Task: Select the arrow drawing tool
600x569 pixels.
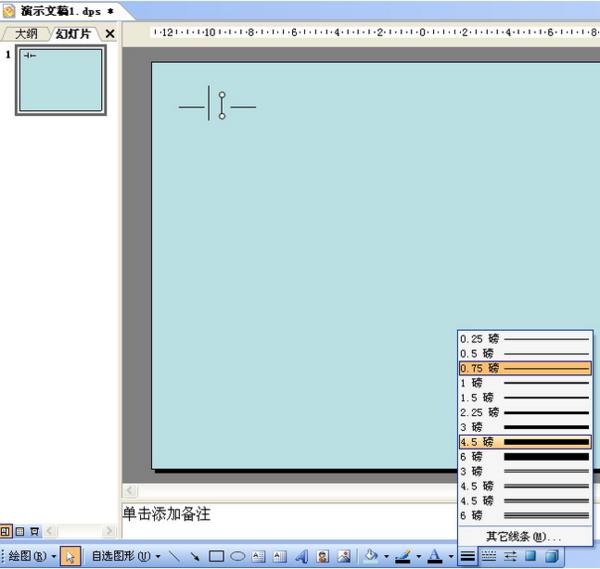Action: click(x=195, y=556)
